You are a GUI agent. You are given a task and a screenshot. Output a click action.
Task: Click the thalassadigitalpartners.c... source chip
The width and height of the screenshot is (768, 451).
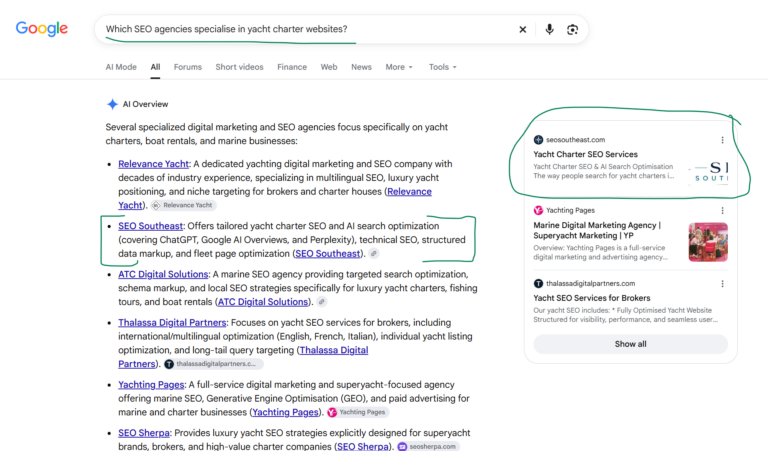(x=213, y=364)
